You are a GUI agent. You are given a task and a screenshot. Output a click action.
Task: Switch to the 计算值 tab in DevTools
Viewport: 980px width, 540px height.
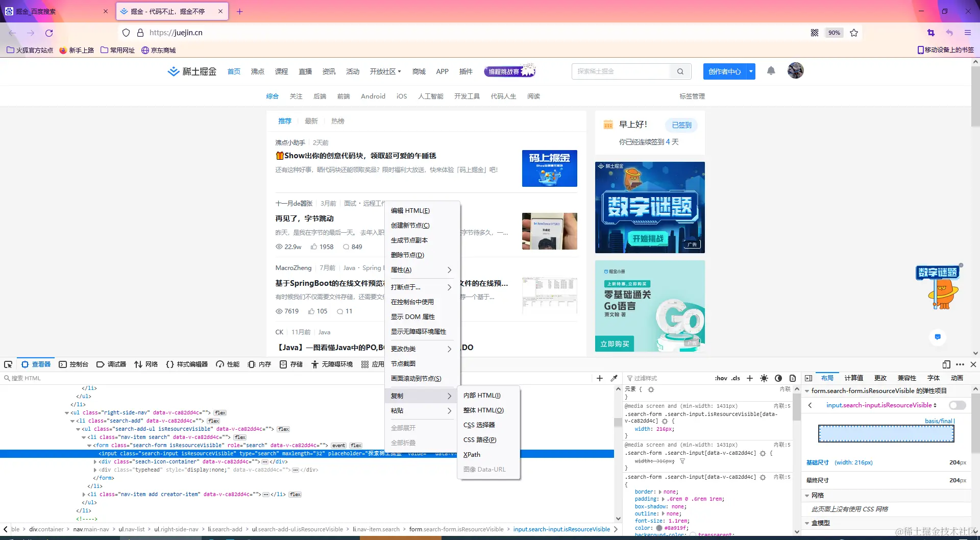853,378
